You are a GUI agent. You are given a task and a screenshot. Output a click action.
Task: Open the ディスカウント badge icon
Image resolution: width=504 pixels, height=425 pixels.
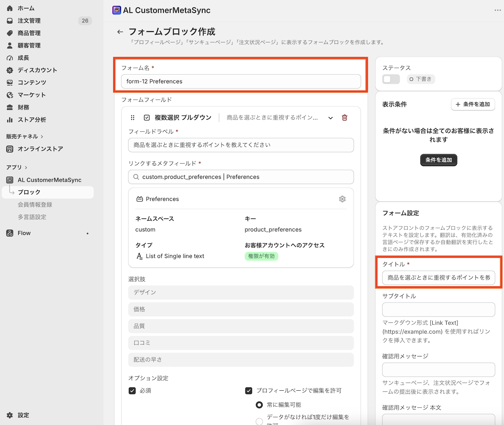[x=10, y=70]
